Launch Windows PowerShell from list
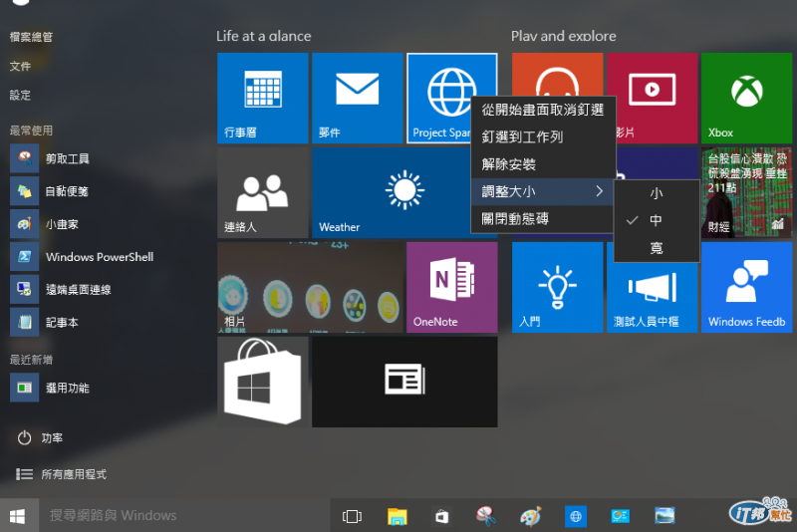This screenshot has height=532, width=797. 83,257
